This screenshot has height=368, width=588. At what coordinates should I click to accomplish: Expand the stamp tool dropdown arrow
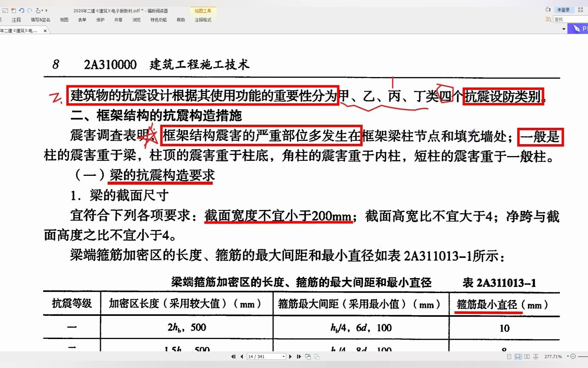pos(42,10)
